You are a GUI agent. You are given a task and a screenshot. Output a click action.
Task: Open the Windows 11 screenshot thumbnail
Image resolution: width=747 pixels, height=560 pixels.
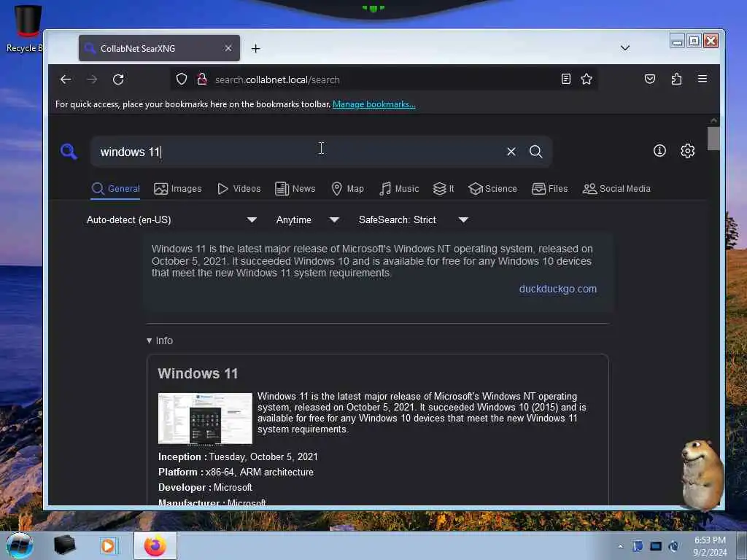pyautogui.click(x=205, y=419)
